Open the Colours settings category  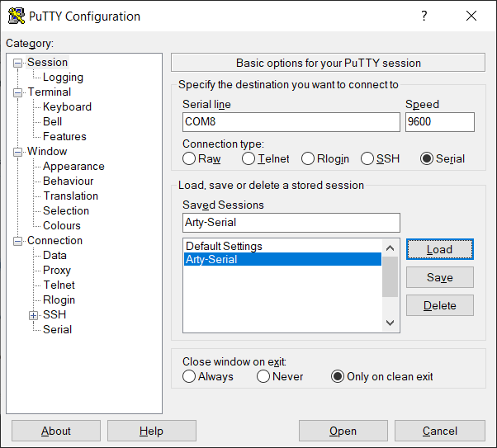coord(62,226)
